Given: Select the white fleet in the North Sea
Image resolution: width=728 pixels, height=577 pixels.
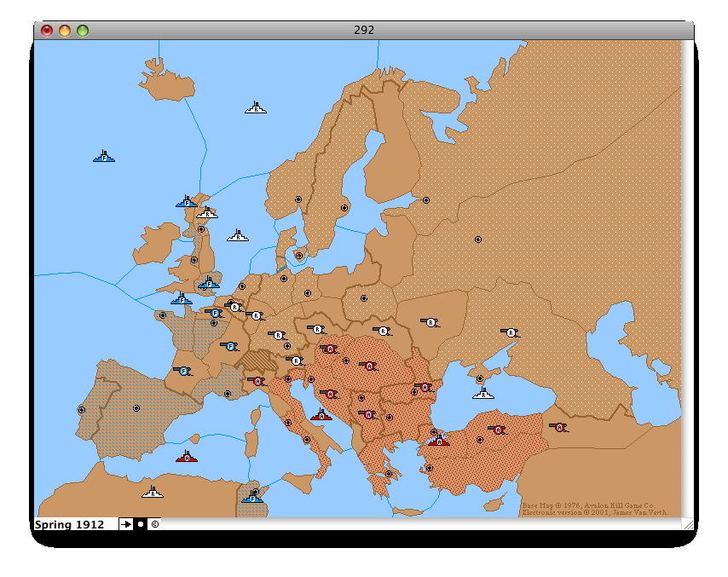Looking at the screenshot, I should point(238,235).
